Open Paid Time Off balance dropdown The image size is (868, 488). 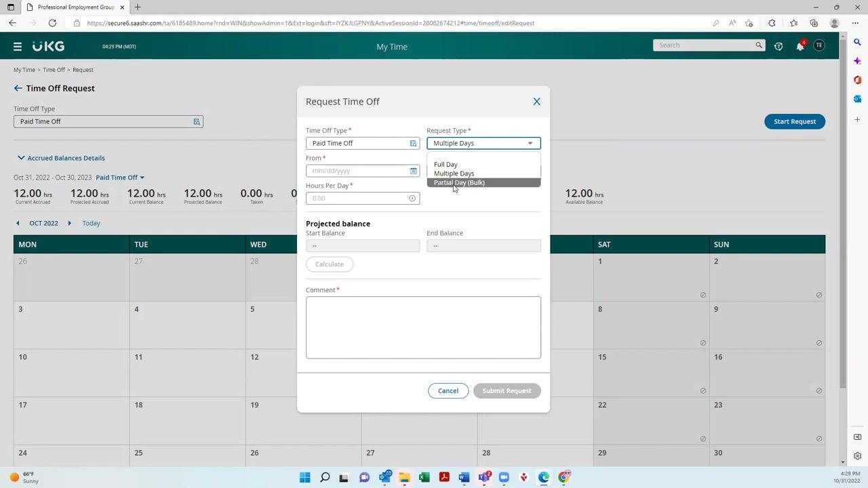pyautogui.click(x=120, y=178)
